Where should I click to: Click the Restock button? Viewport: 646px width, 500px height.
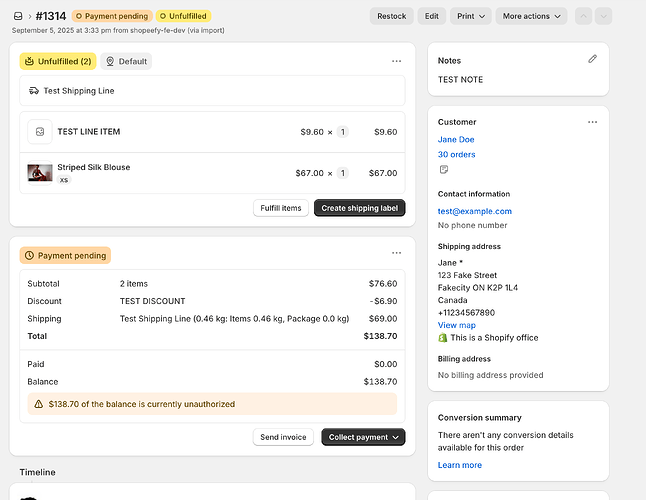click(x=391, y=16)
